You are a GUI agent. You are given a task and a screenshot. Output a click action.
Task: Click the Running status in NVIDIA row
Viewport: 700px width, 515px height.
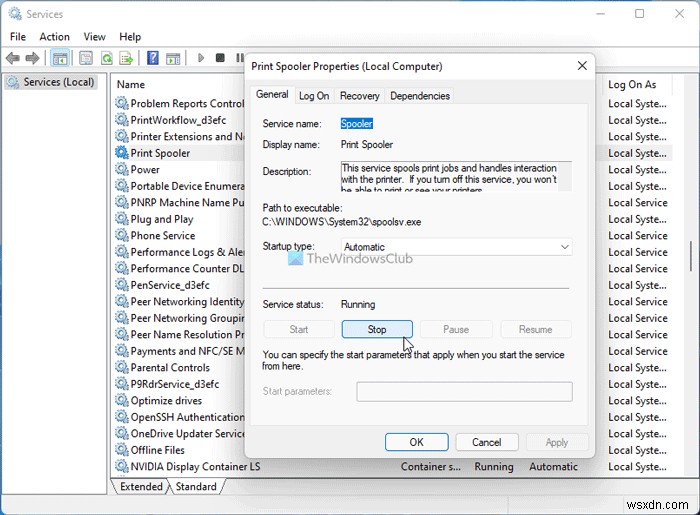pyautogui.click(x=494, y=466)
